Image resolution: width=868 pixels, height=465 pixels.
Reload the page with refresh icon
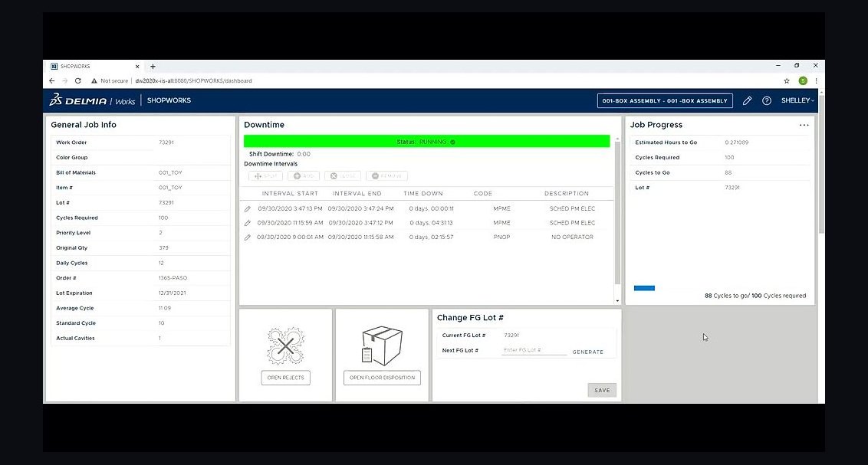tap(78, 80)
